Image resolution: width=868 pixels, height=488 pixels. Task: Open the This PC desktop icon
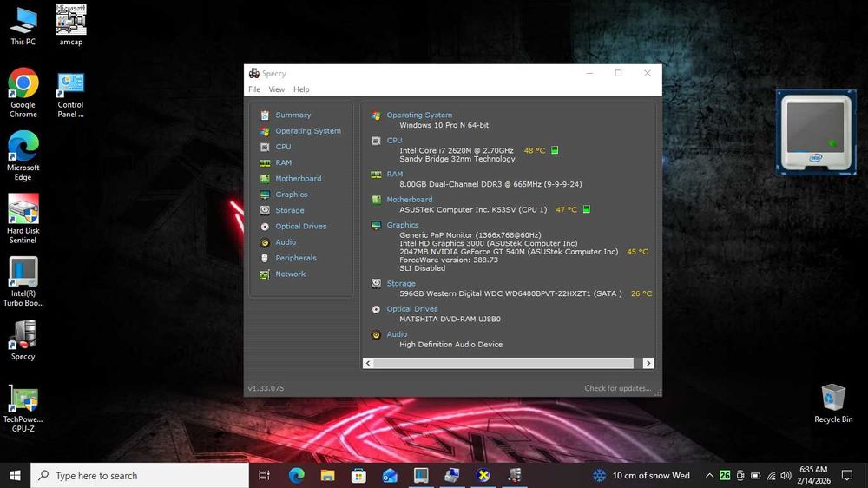pyautogui.click(x=23, y=25)
